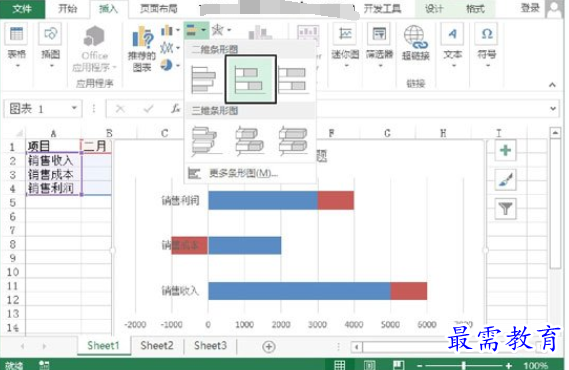This screenshot has height=370, width=569.
Task: Open the 文件 (File) menu tab
Action: pos(22,8)
